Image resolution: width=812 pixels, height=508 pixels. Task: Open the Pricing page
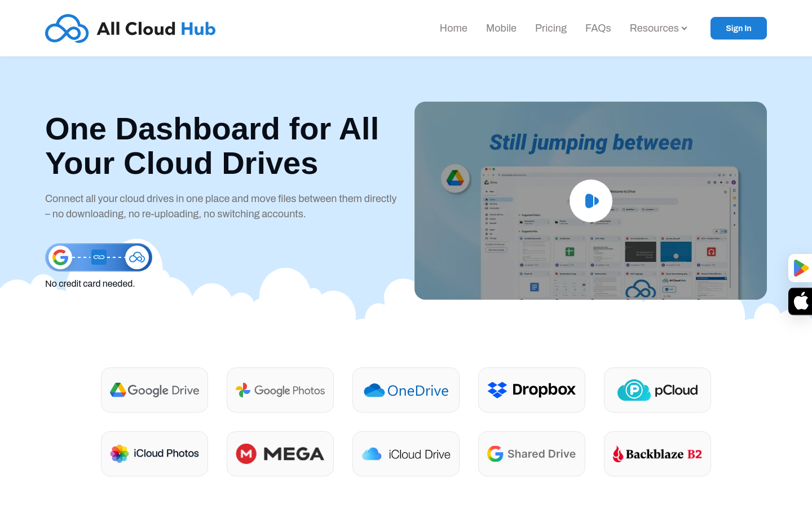coord(551,28)
